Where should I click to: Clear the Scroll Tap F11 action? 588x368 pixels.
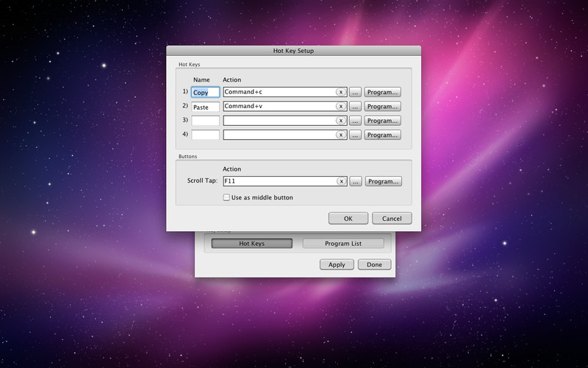click(341, 181)
